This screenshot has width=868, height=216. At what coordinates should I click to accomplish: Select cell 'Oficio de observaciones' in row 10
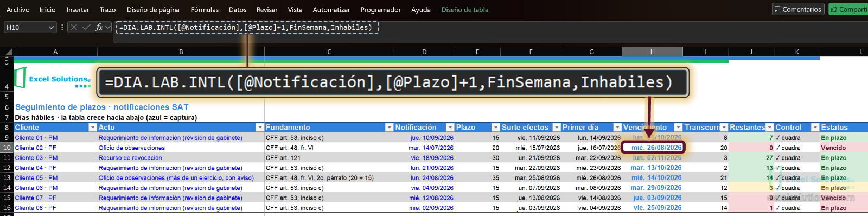[181, 148]
